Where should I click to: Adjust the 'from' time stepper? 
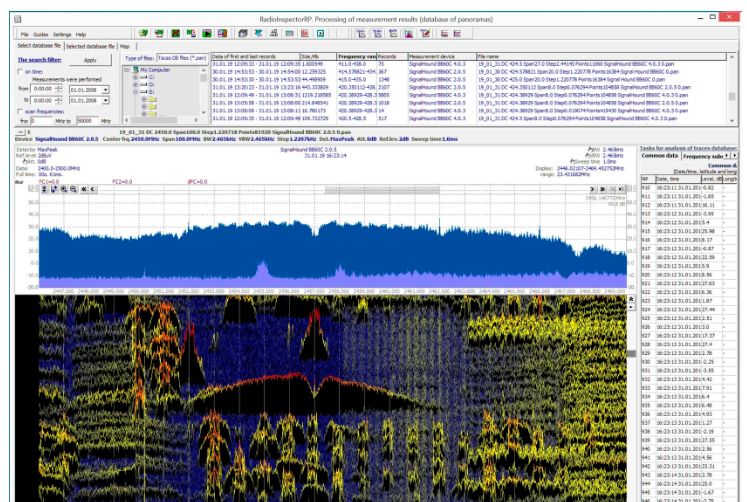click(59, 89)
